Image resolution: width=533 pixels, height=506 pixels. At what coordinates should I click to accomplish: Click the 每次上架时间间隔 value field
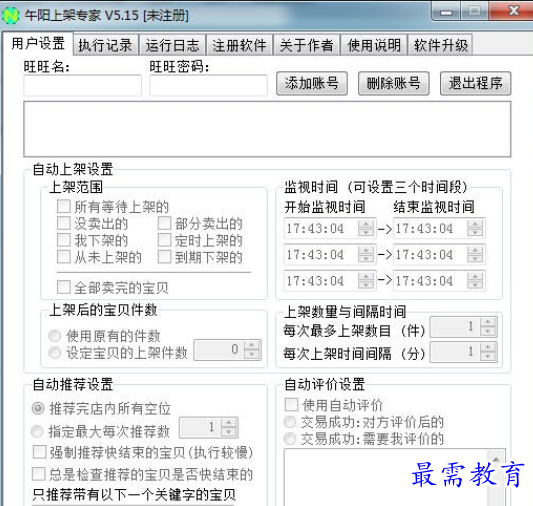point(455,352)
